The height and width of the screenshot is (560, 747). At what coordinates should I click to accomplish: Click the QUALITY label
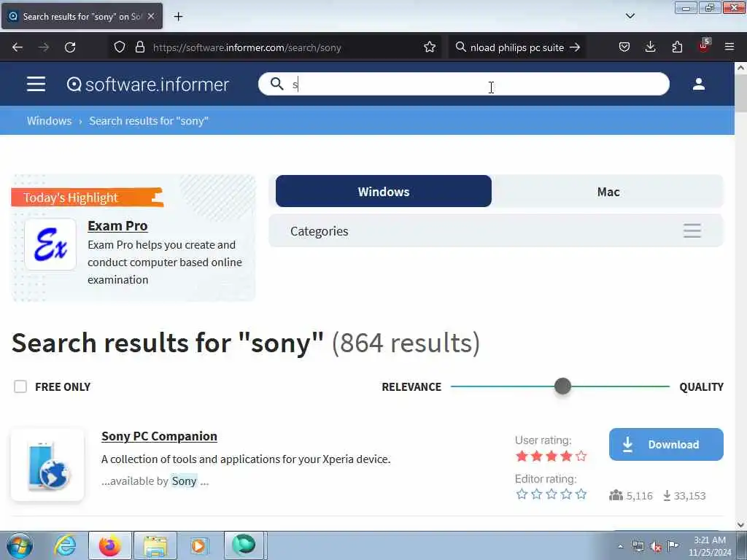[701, 386]
